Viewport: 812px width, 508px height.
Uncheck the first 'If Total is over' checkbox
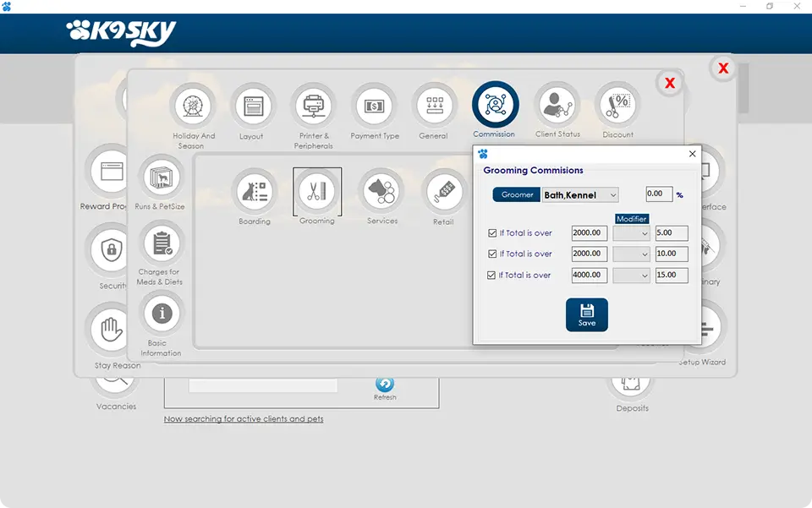[493, 233]
